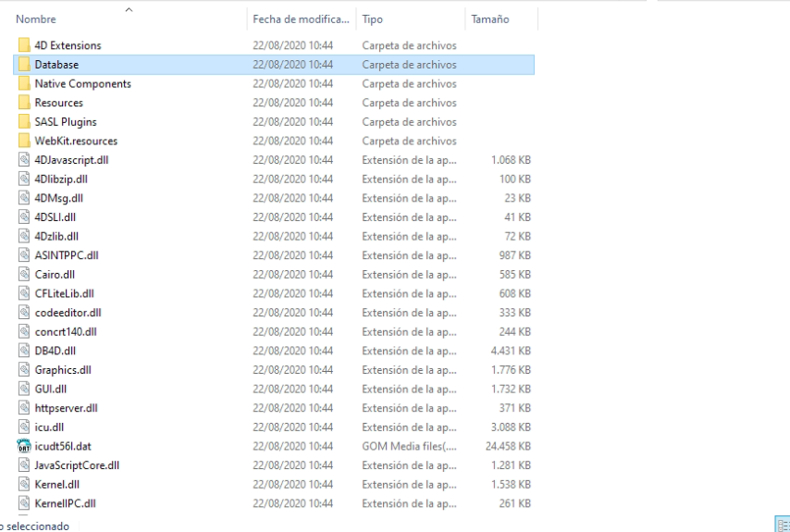Click the icudt56l.dat GOM media icon
Image resolution: width=790 pixels, height=532 pixels.
[x=24, y=446]
